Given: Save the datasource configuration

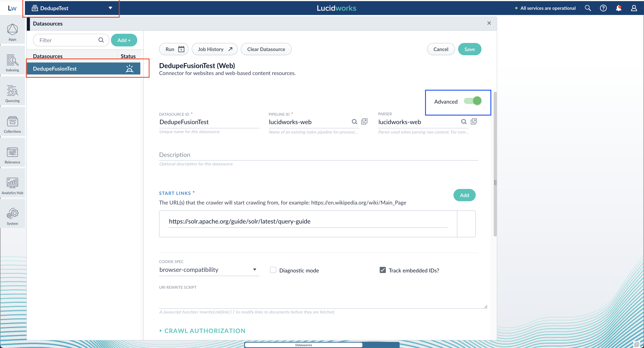Looking at the screenshot, I should (x=470, y=49).
